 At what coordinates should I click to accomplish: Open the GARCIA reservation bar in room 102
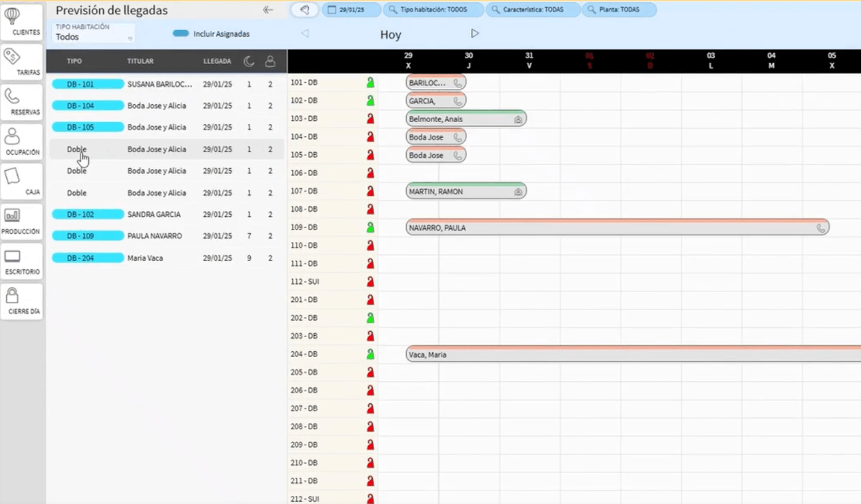436,101
